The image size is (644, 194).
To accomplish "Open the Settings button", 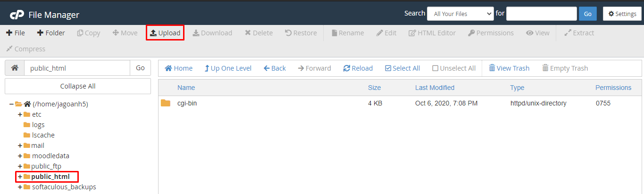I will 622,14.
